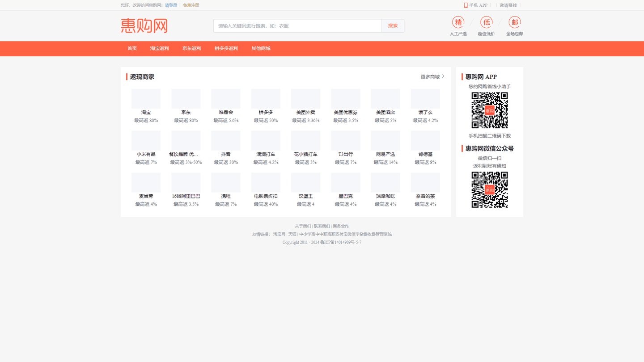Open the 天猫 friendly link in footer

(292, 234)
